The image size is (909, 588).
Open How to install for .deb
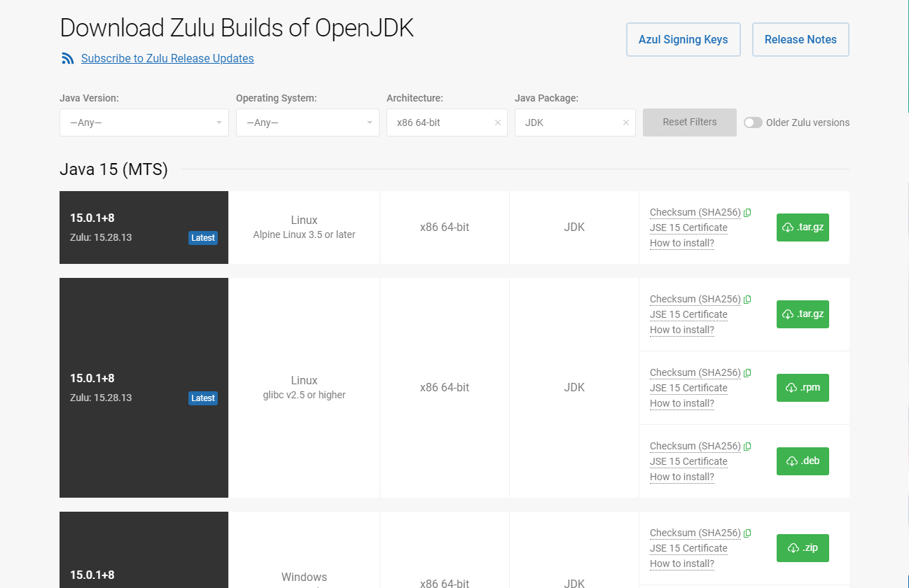pyautogui.click(x=682, y=477)
